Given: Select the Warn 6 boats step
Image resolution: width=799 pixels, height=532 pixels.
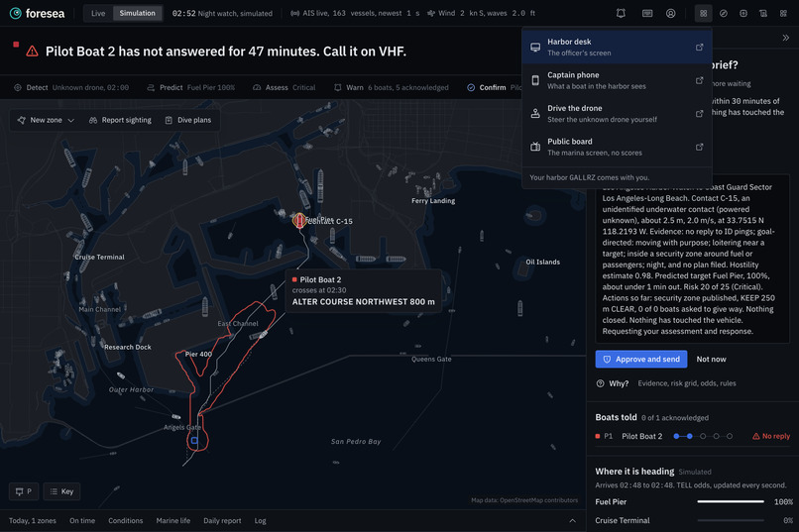Looking at the screenshot, I should click(x=392, y=87).
